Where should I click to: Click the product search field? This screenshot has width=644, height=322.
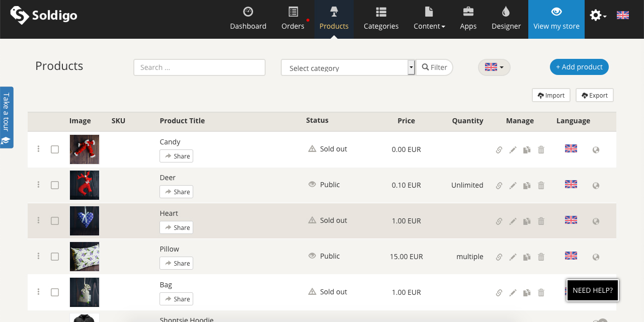click(199, 67)
